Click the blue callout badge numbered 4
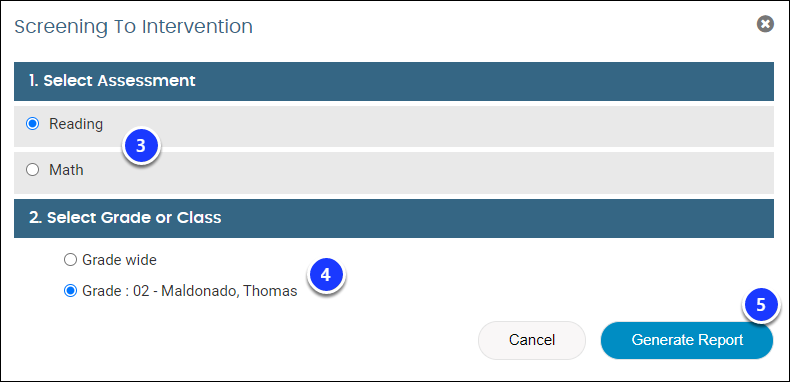 coord(325,275)
